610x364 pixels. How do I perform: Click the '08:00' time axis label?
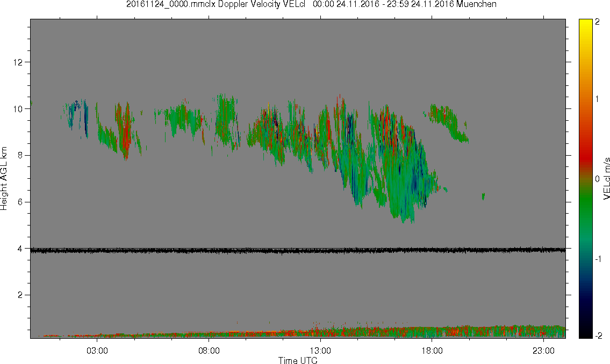point(209,351)
